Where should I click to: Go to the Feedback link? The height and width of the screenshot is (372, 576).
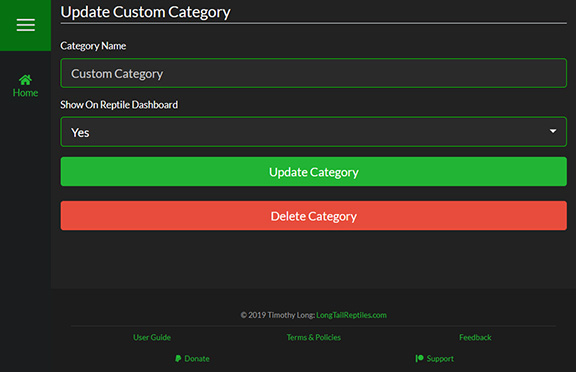[x=475, y=337]
